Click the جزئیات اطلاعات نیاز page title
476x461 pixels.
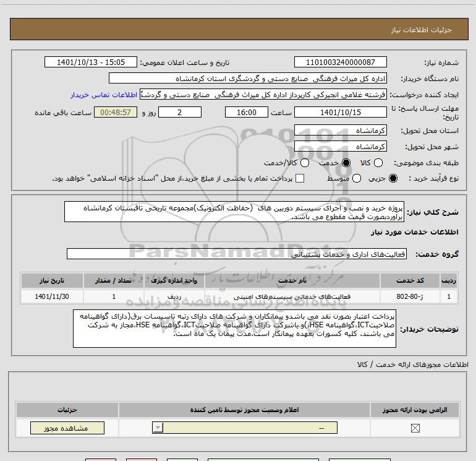coord(422,30)
